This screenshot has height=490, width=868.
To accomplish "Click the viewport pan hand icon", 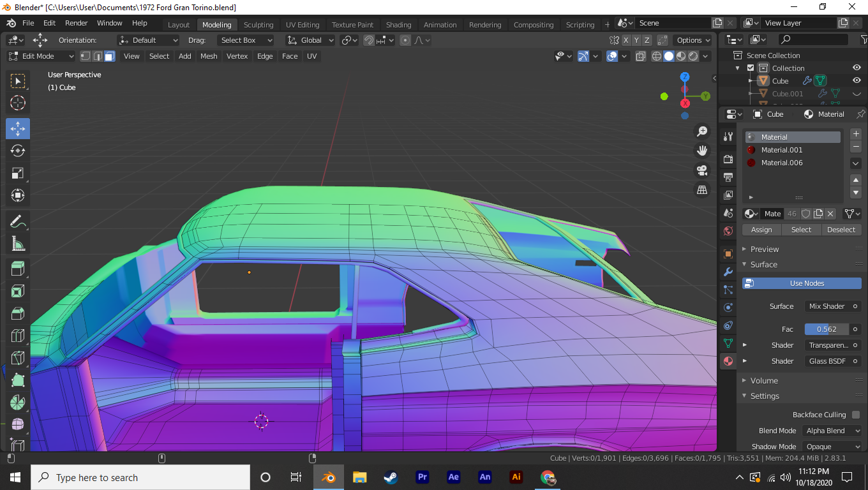I will click(x=702, y=151).
